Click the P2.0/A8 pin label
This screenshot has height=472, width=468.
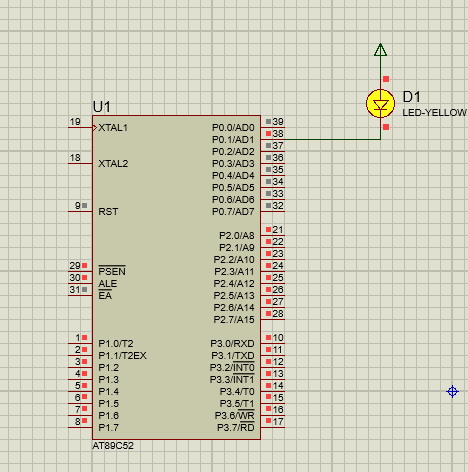click(x=237, y=236)
